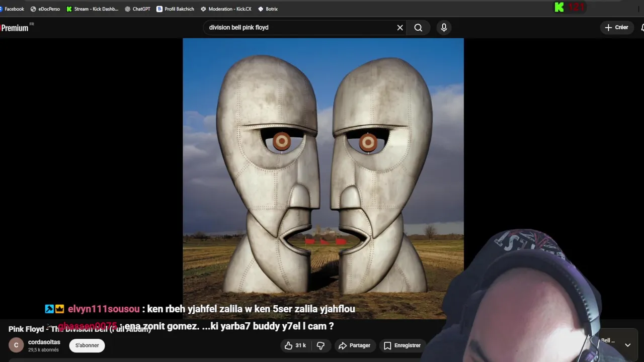Open the Botrix bookmark
This screenshot has height=362, width=644.
[268, 9]
